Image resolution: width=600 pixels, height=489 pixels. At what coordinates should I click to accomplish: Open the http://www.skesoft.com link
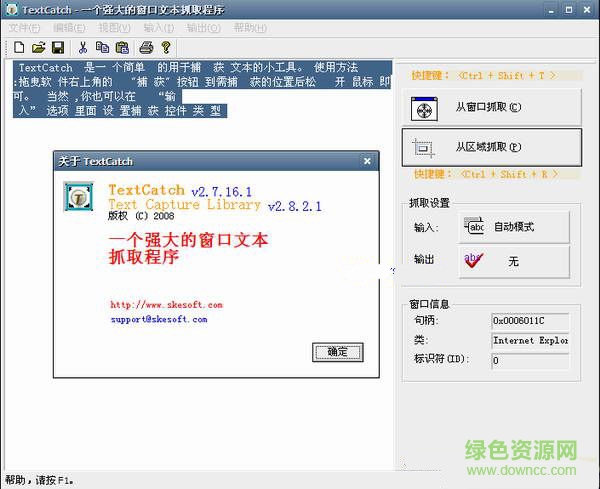[x=166, y=305]
